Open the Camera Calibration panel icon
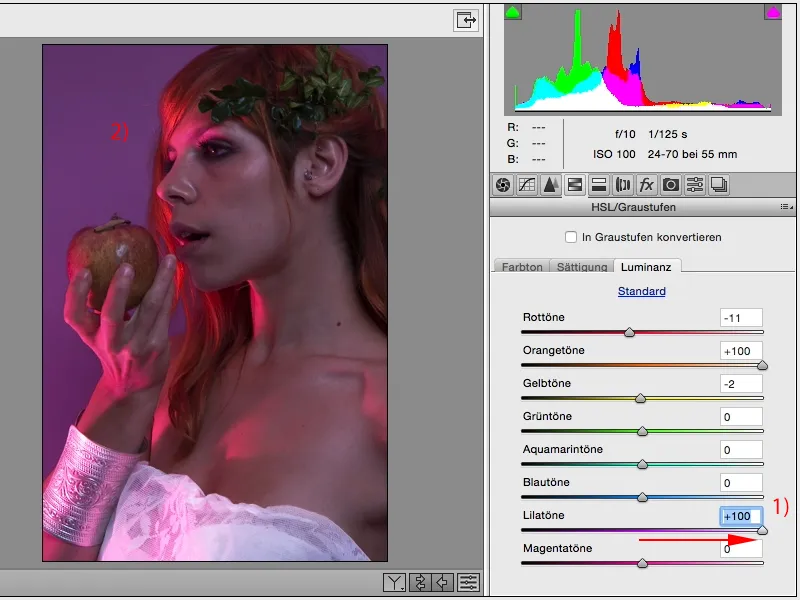800x600 pixels. tap(671, 185)
